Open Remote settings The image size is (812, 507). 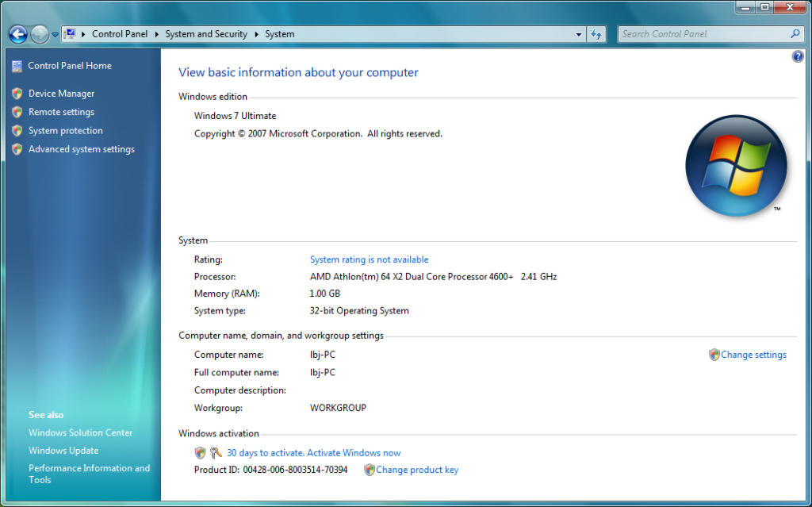[x=62, y=112]
